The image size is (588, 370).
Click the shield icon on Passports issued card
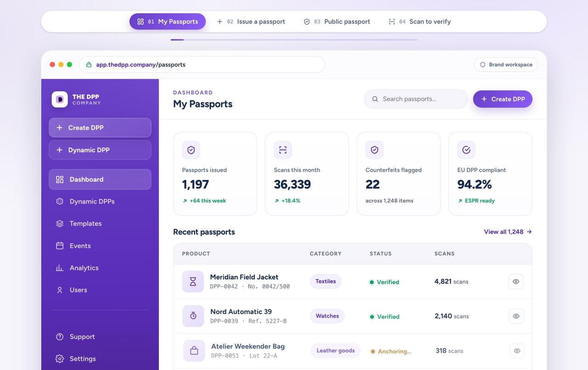pyautogui.click(x=191, y=150)
